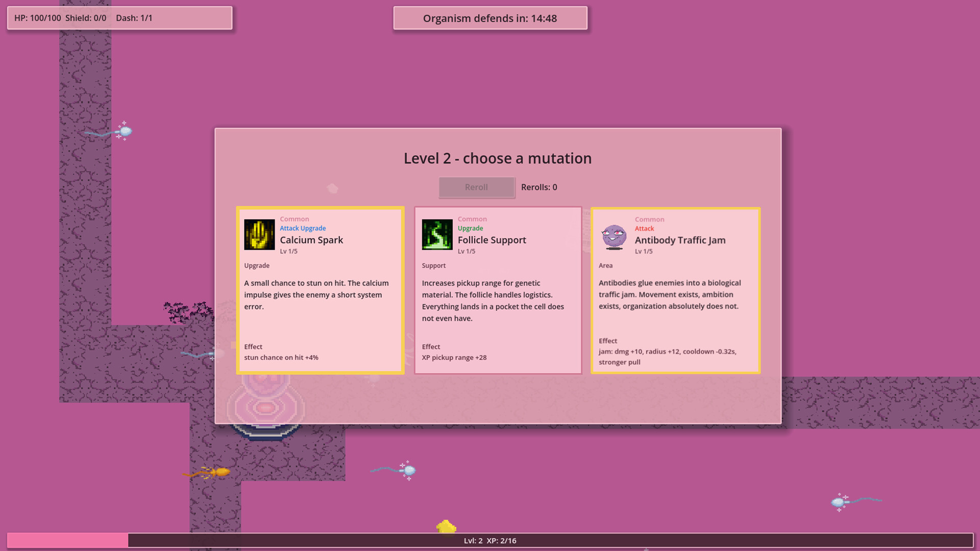Select the Antibody Traffic Jam mutation card

[675, 290]
